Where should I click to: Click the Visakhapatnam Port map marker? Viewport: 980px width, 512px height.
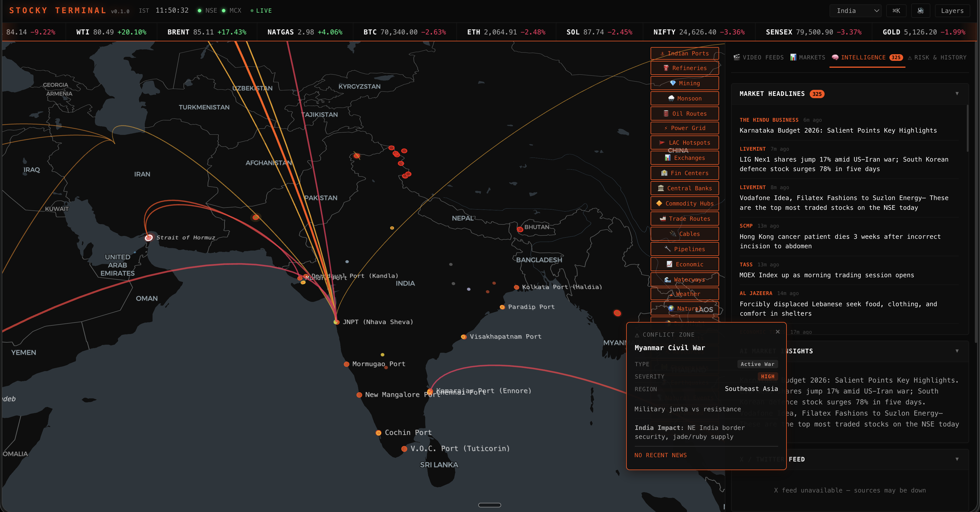tap(463, 337)
